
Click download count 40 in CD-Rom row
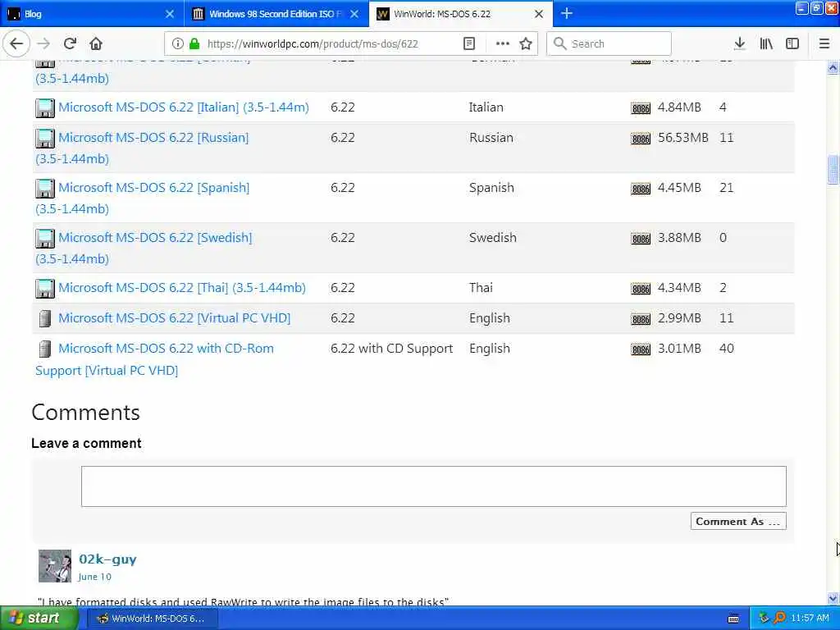coord(727,349)
